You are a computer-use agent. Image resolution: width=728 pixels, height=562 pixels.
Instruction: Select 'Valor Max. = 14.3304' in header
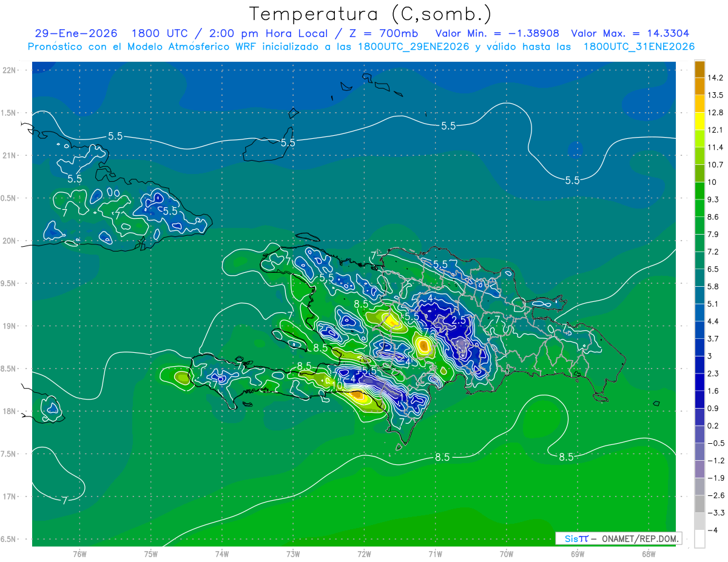pyautogui.click(x=630, y=33)
